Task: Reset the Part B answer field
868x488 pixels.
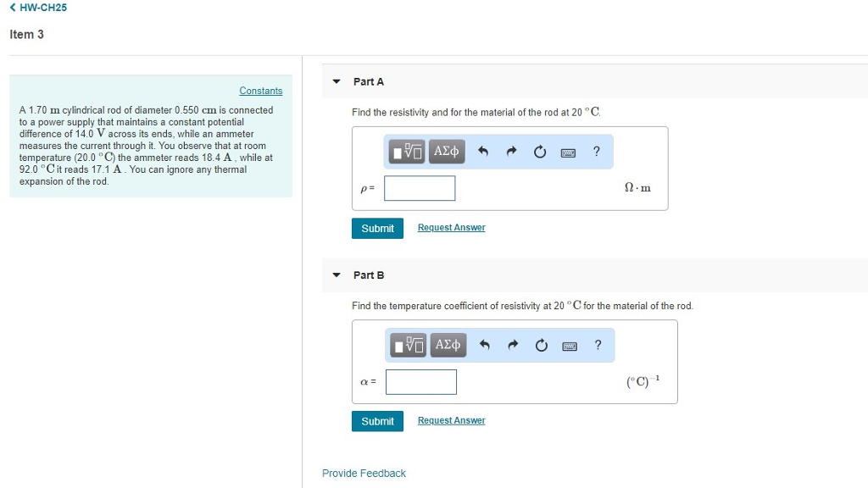Action: (x=542, y=346)
